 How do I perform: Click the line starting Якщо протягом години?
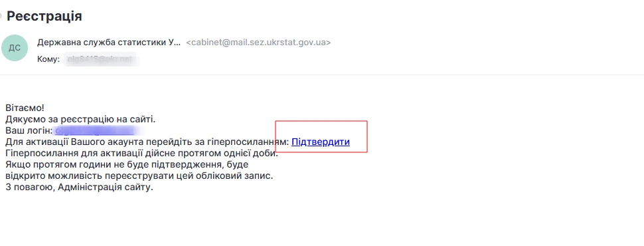pyautogui.click(x=127, y=165)
